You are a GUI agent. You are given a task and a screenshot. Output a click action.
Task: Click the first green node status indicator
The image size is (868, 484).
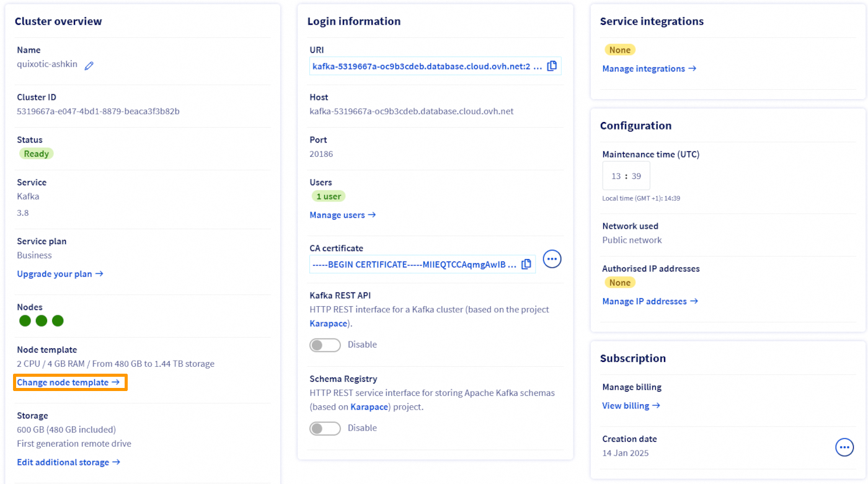[25, 320]
